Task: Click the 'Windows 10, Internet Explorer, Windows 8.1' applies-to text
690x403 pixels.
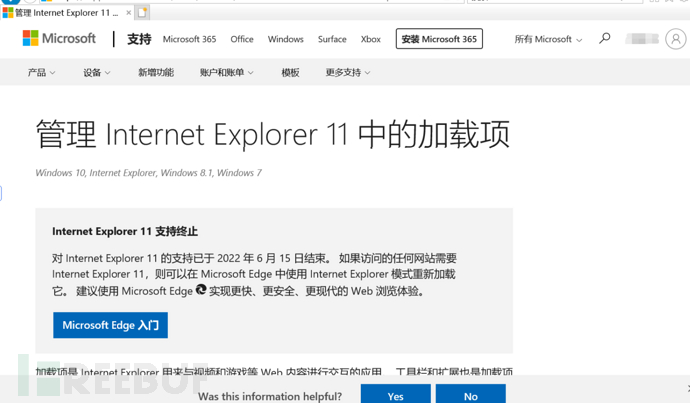Action: tap(148, 173)
